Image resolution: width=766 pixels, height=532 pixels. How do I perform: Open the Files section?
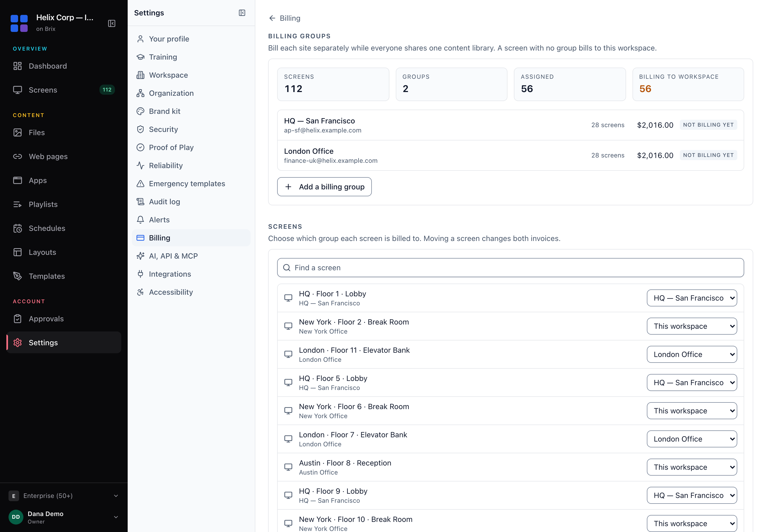pos(64,132)
